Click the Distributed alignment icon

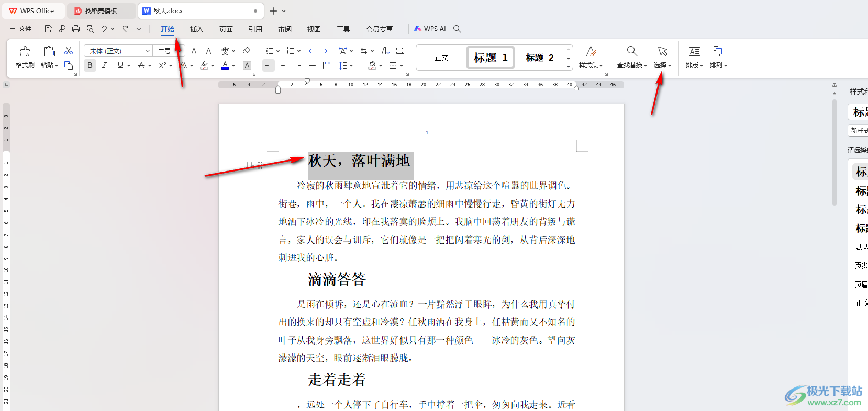tap(327, 65)
